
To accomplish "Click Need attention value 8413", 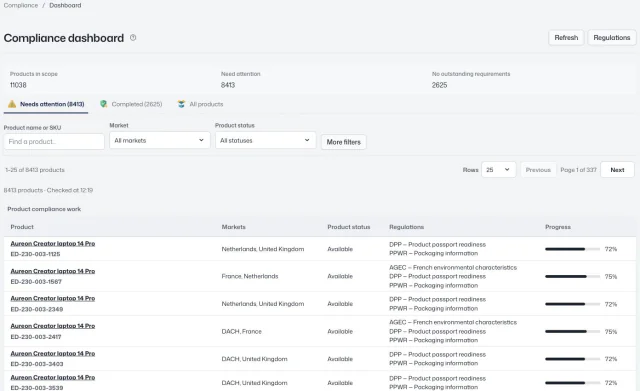I will point(228,85).
